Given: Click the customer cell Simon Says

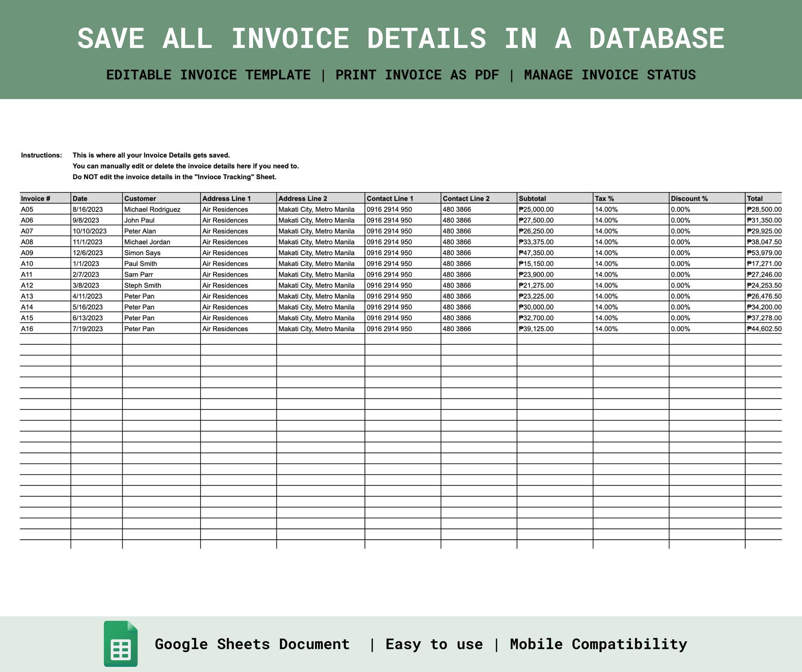Looking at the screenshot, I should (161, 252).
